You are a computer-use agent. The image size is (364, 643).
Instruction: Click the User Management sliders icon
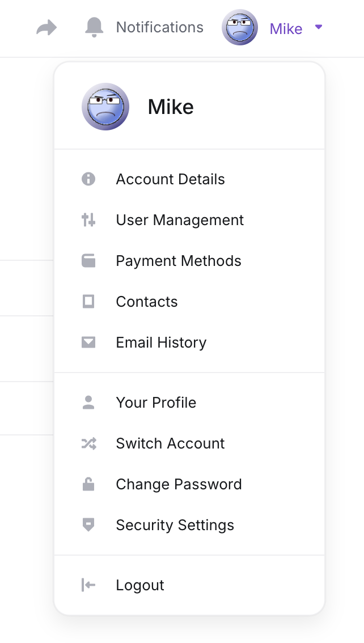pyautogui.click(x=88, y=220)
